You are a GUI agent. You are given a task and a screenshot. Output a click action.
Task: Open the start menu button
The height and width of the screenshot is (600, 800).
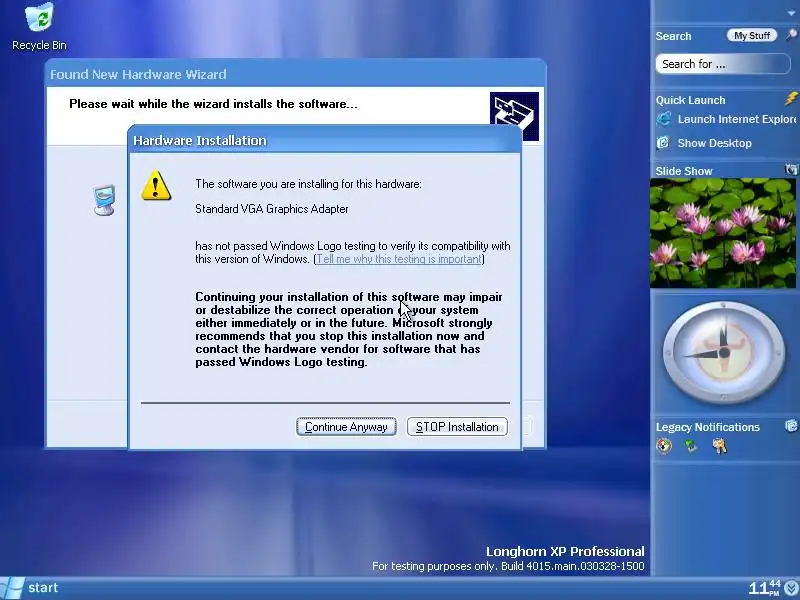pos(30,588)
